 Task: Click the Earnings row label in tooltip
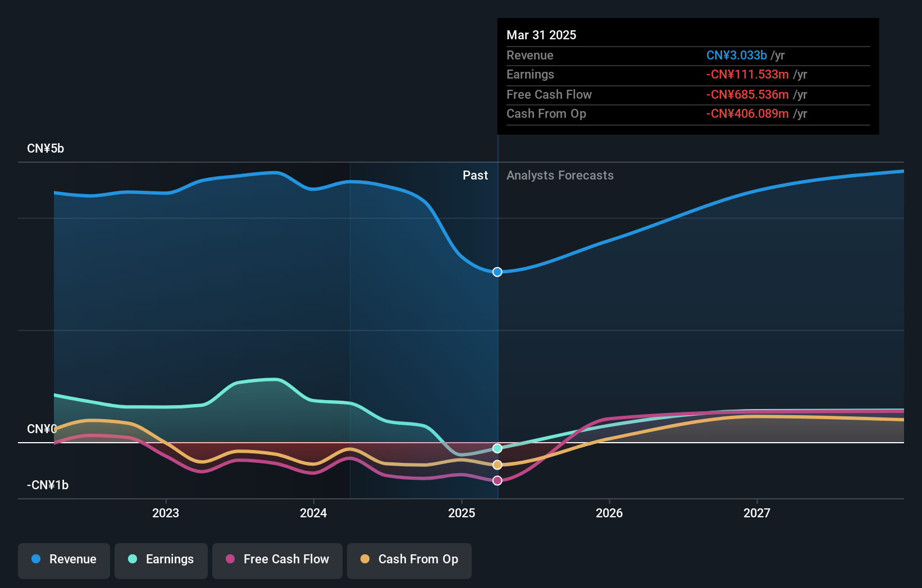(530, 75)
